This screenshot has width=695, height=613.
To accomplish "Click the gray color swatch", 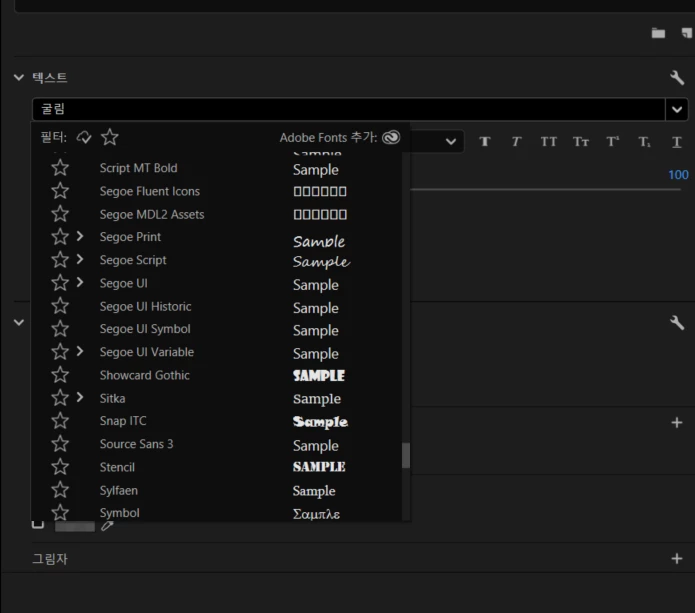I will coord(74,527).
